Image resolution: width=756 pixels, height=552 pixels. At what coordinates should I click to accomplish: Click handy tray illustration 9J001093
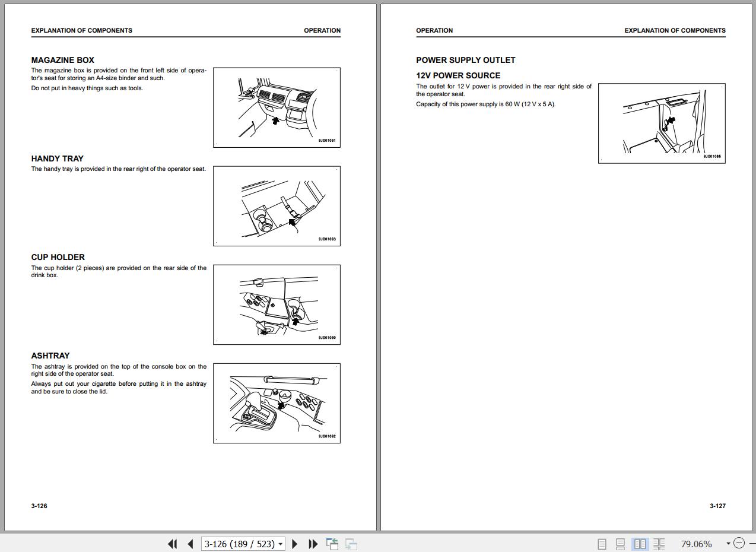click(x=277, y=206)
